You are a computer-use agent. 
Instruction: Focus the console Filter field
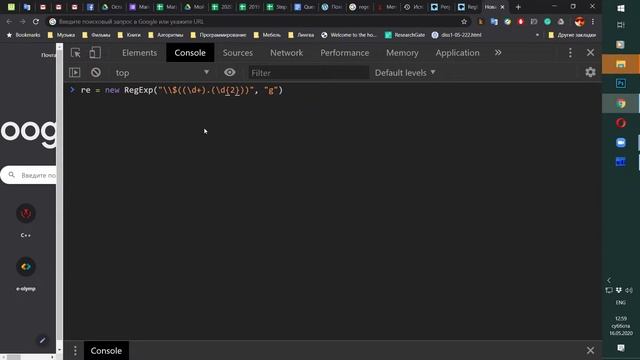[309, 73]
